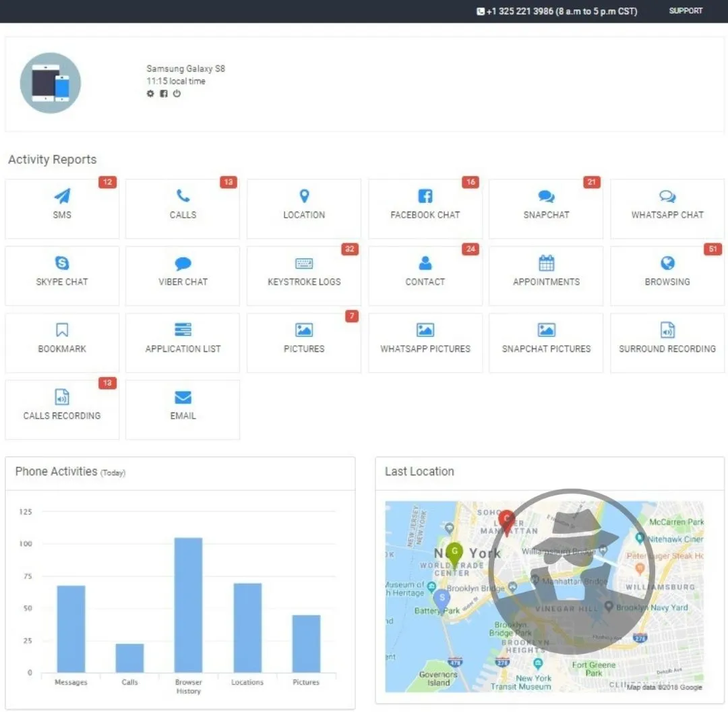Open the Snapchat Pictures report
Viewport: 728px width, 728px height.
point(546,342)
